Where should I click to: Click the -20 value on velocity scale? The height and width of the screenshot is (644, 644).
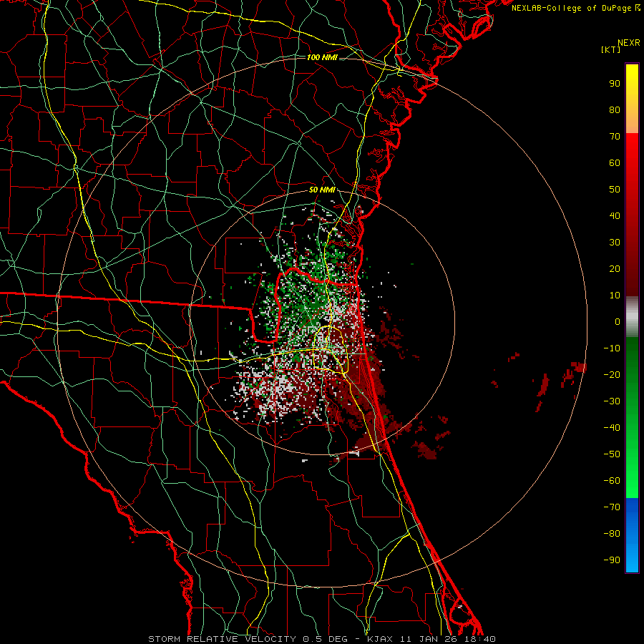pyautogui.click(x=612, y=374)
